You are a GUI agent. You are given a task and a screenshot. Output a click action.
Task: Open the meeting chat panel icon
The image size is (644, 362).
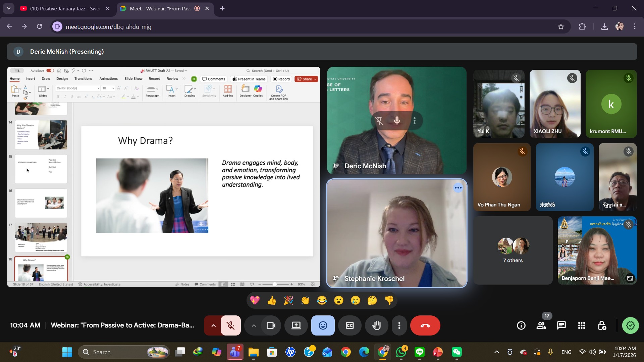tap(561, 325)
